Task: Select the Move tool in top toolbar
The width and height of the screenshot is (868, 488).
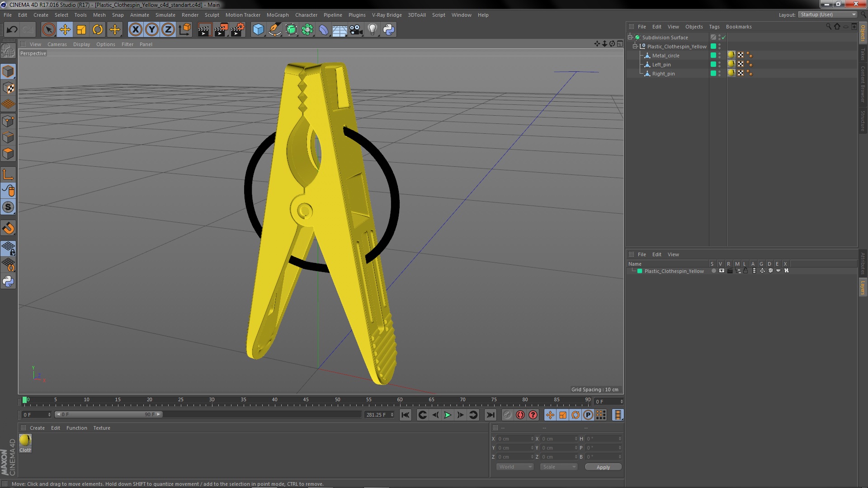Action: [x=65, y=30]
